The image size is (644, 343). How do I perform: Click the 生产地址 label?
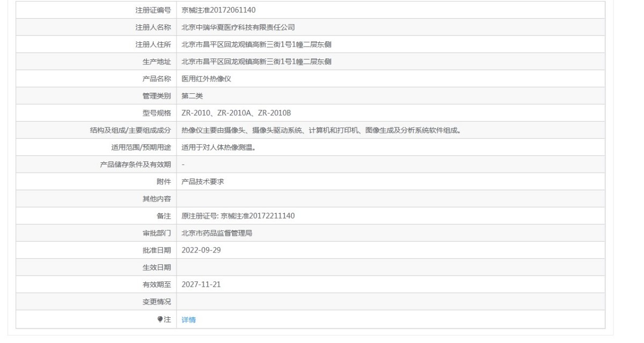[x=157, y=62]
